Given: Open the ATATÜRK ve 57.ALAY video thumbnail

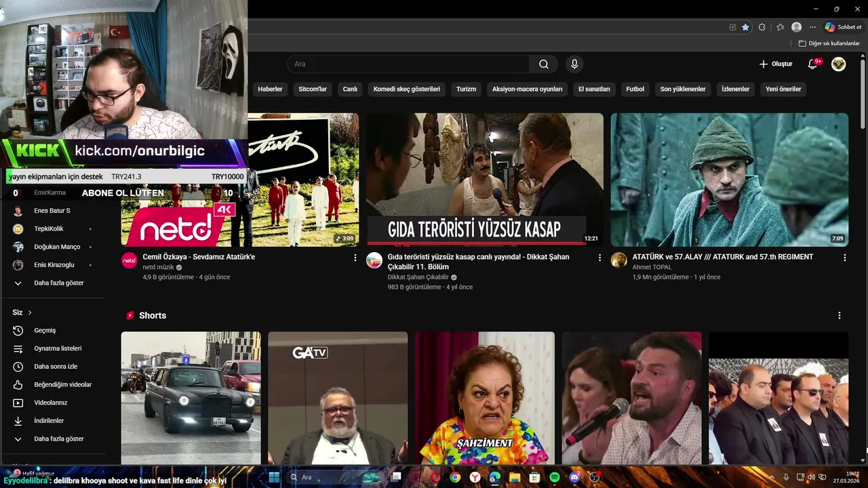Looking at the screenshot, I should [x=730, y=180].
